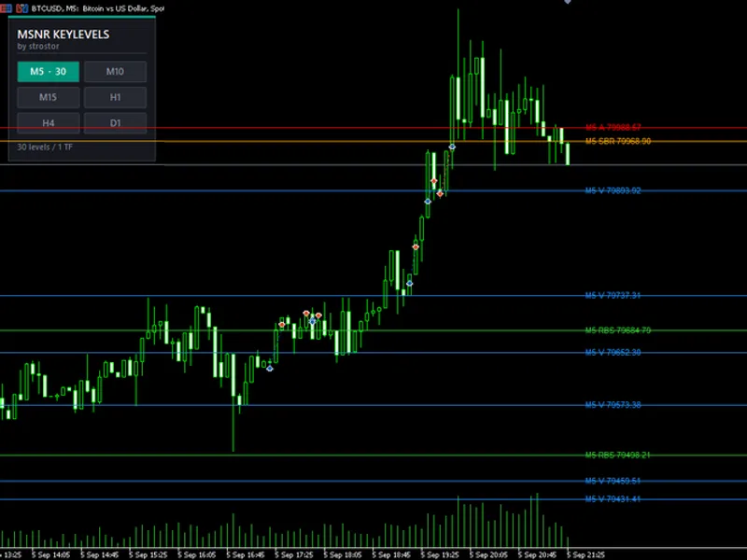The height and width of the screenshot is (560, 747).
Task: Select the M5 V 79459.51 level label
Action: coord(613,481)
